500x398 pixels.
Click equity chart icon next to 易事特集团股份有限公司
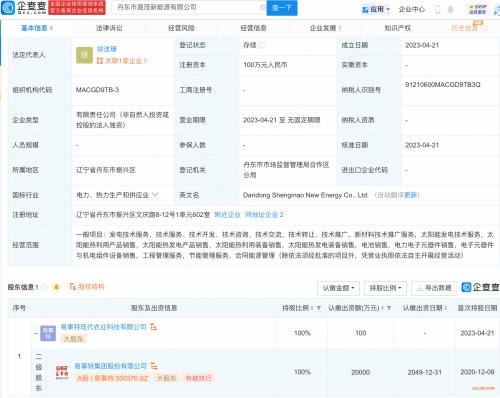[154, 366]
